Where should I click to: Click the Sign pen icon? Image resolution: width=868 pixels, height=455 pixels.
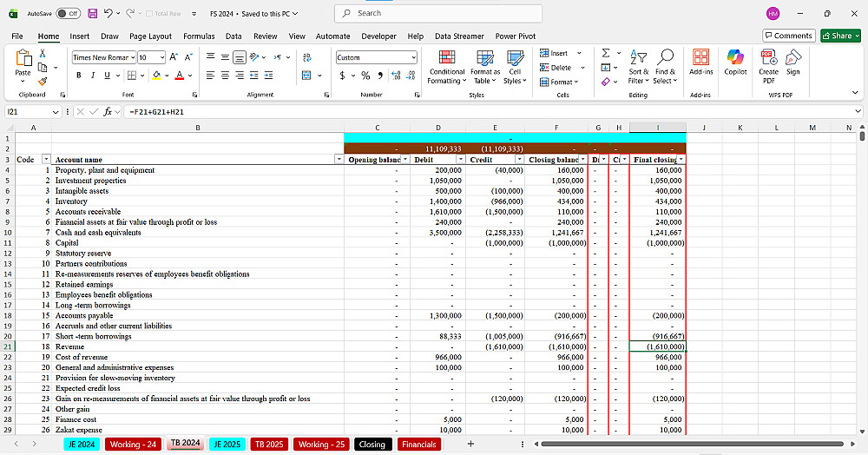point(793,62)
